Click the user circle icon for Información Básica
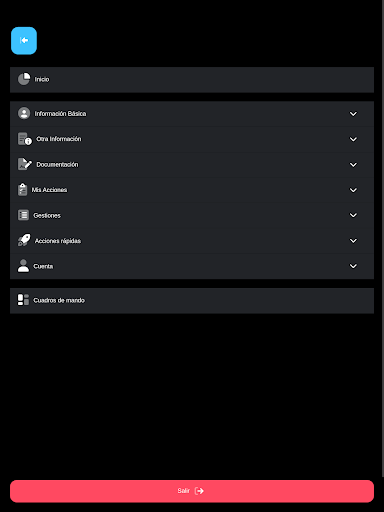The height and width of the screenshot is (512, 384). point(24,113)
